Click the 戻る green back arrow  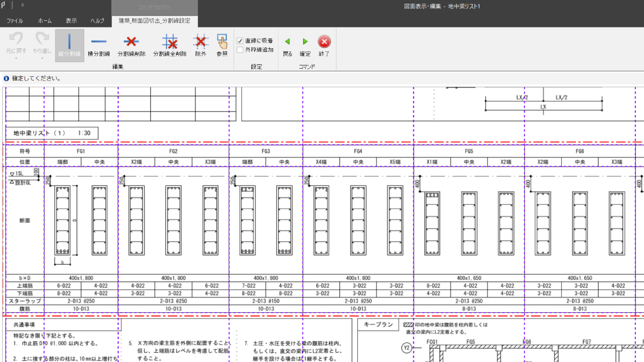click(288, 41)
